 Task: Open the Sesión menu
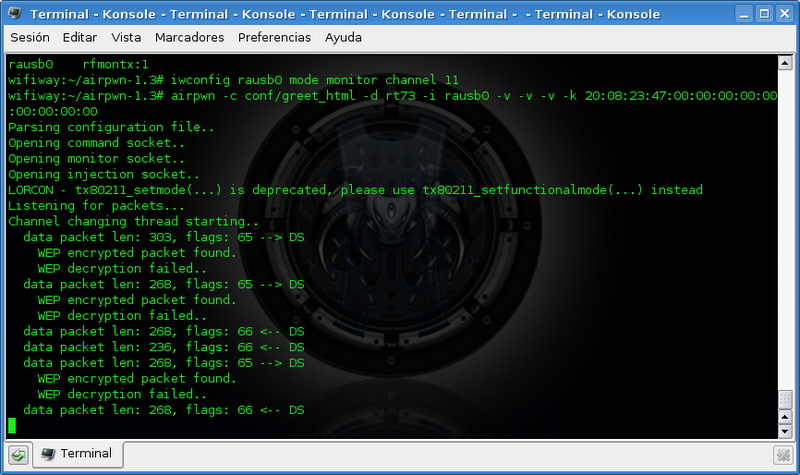pyautogui.click(x=29, y=37)
